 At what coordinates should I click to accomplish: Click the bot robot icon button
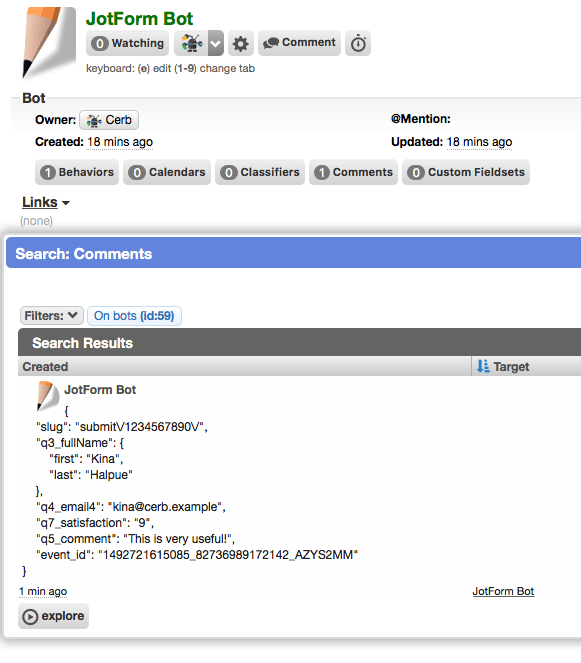click(191, 43)
